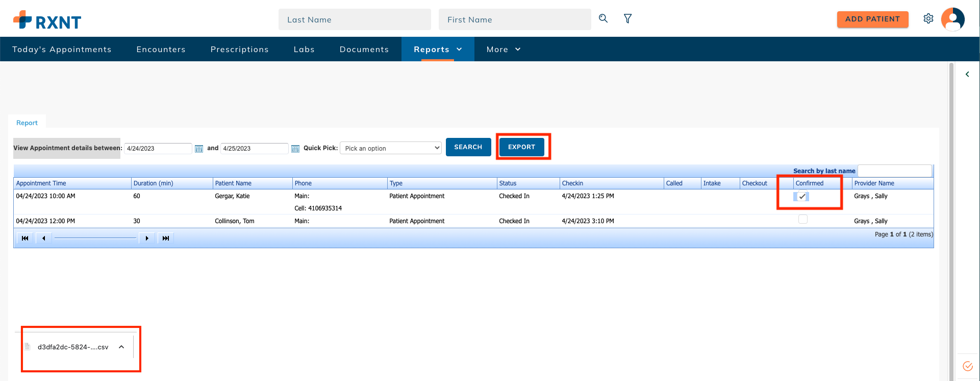Image resolution: width=980 pixels, height=381 pixels.
Task: Sort by Phone column header
Action: click(x=340, y=183)
